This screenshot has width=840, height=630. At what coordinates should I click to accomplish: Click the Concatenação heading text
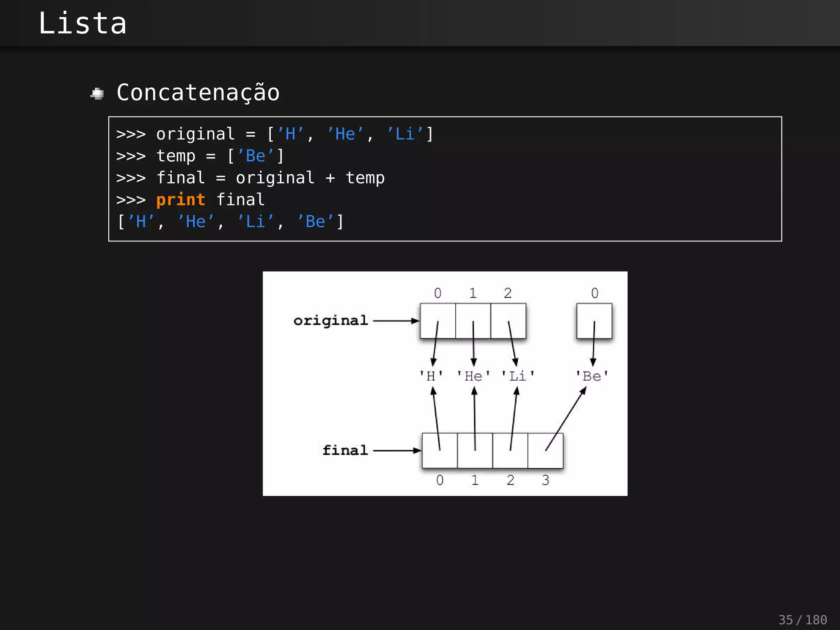point(198,92)
